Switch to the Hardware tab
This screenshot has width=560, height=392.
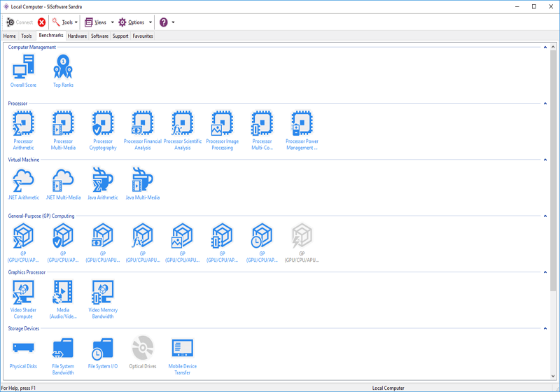click(77, 36)
